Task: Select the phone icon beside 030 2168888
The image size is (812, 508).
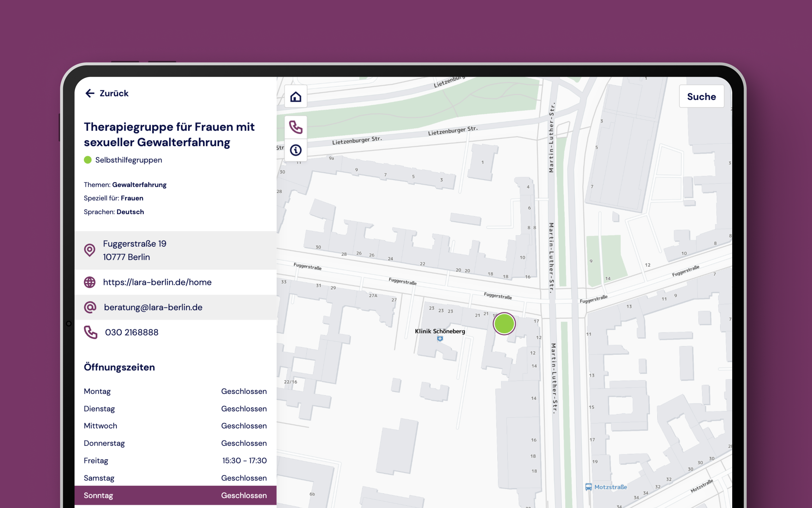Action: pos(90,332)
